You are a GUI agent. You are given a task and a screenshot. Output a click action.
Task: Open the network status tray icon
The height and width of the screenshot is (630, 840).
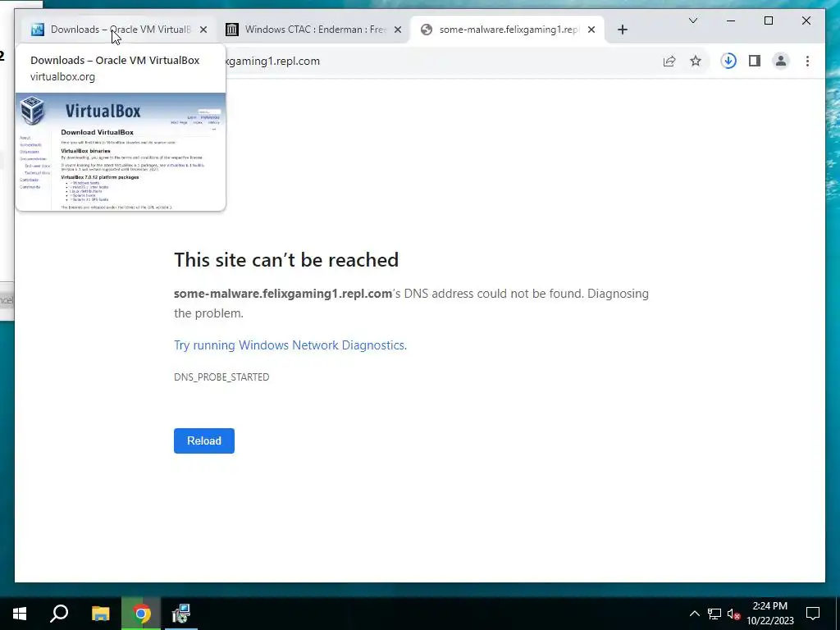pyautogui.click(x=714, y=614)
